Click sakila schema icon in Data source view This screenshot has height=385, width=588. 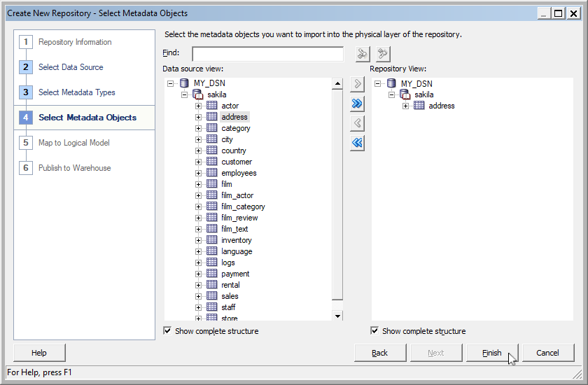(x=197, y=94)
